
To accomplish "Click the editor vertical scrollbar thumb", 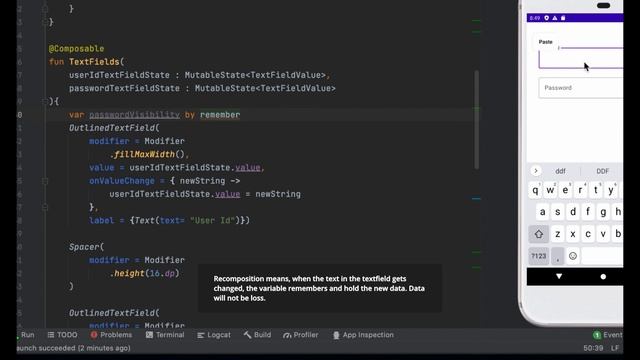I will tap(476, 120).
